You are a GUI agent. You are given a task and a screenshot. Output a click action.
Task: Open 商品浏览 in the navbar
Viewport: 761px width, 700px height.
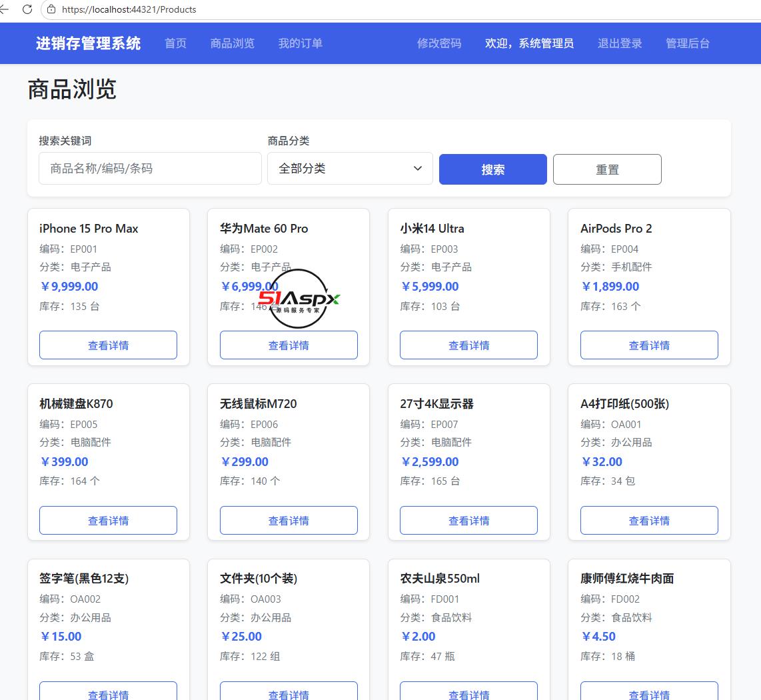tap(233, 44)
